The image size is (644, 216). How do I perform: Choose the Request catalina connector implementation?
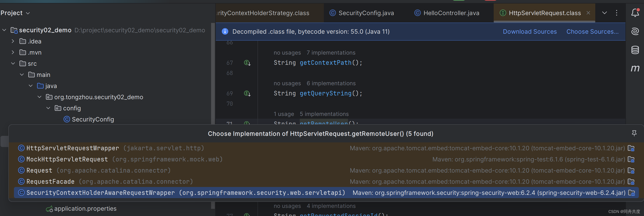pos(326,170)
